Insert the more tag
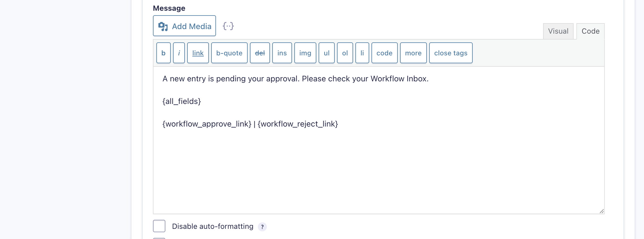The width and height of the screenshot is (644, 239). point(413,53)
